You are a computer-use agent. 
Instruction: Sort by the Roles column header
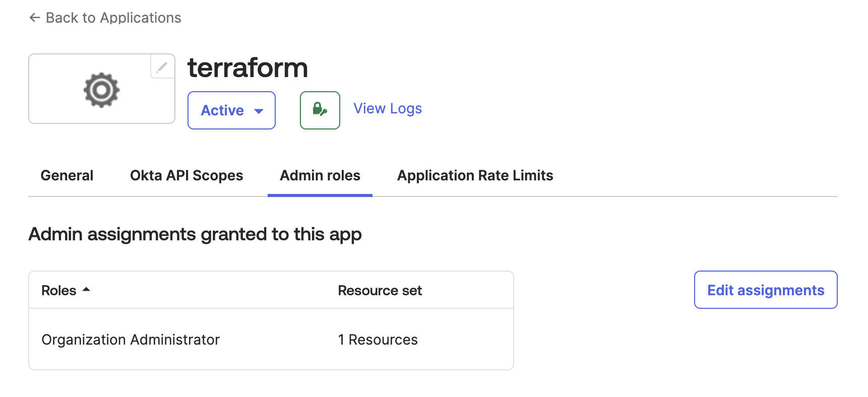[x=66, y=290]
